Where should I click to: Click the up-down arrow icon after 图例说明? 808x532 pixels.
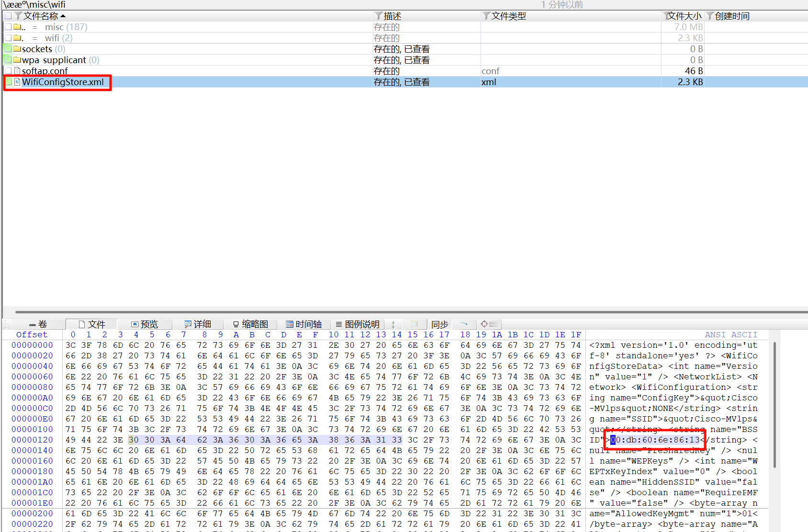coord(393,324)
